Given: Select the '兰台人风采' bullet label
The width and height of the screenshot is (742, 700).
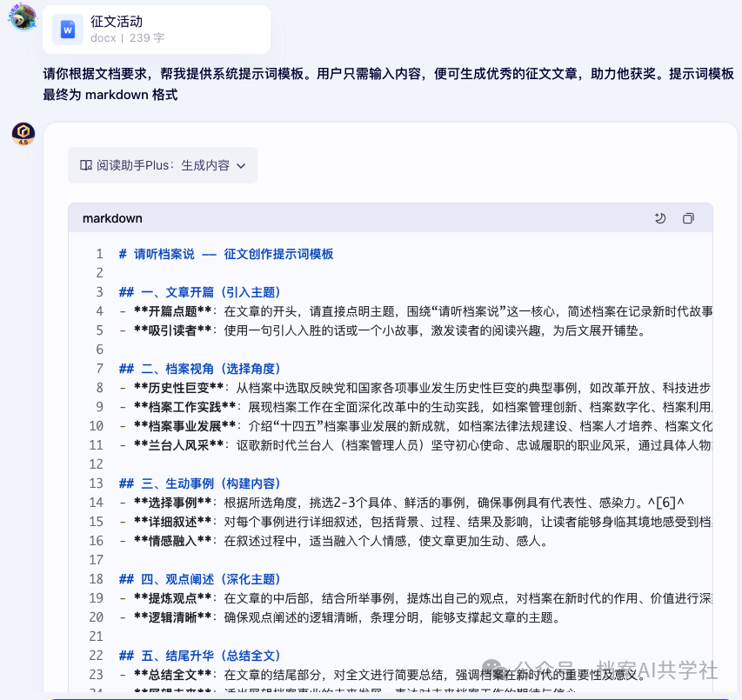Looking at the screenshot, I should pyautogui.click(x=179, y=445).
